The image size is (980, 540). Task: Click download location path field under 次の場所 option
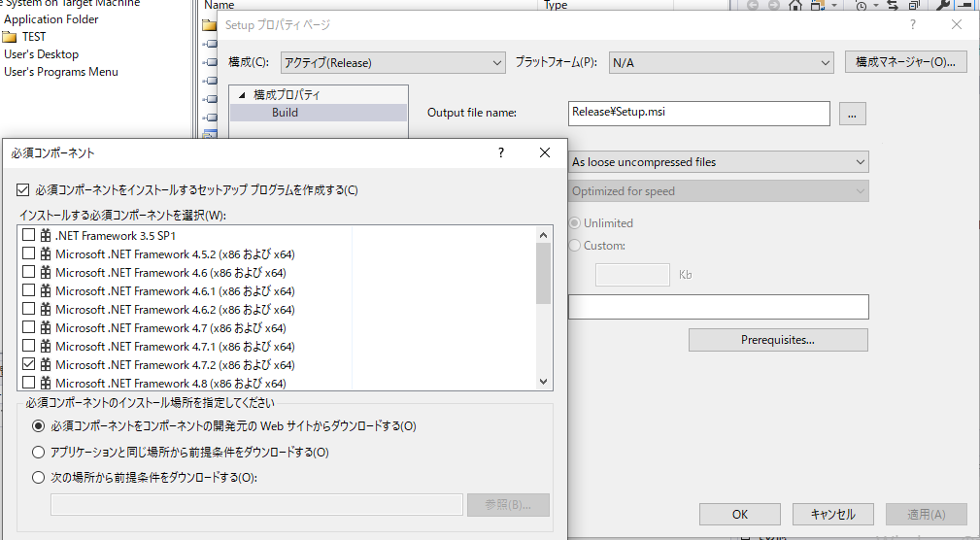coord(256,505)
